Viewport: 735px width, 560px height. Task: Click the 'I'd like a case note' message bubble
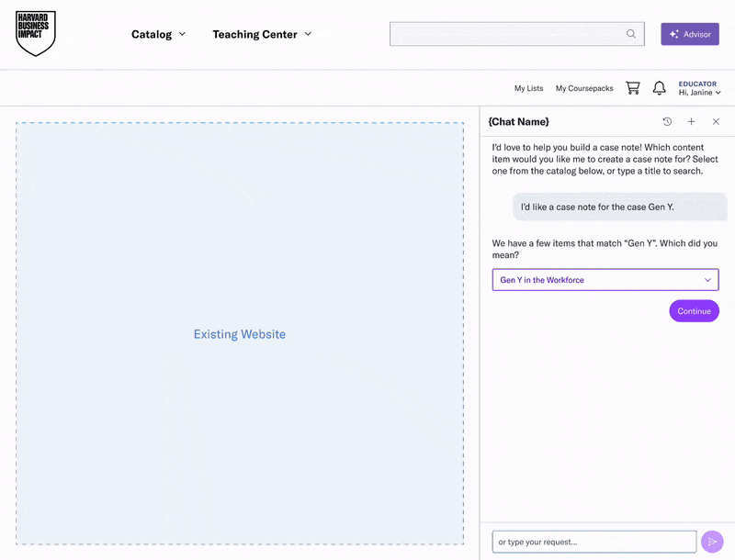pyautogui.click(x=619, y=207)
